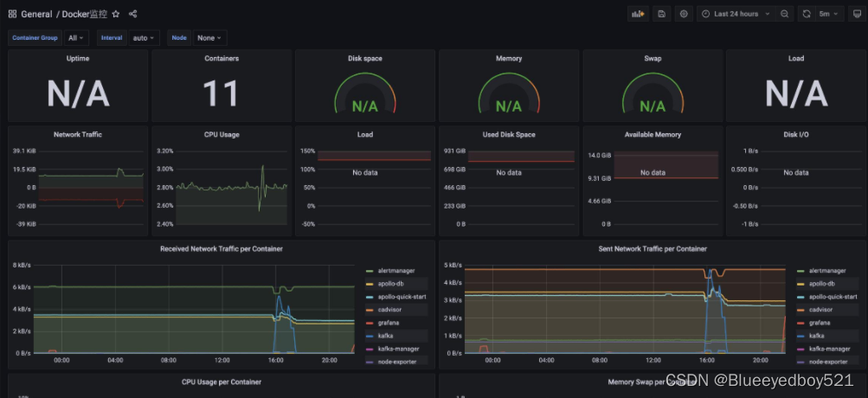The width and height of the screenshot is (868, 398).
Task: Click apollo-db in Sent Traffic legend
Action: (824, 284)
